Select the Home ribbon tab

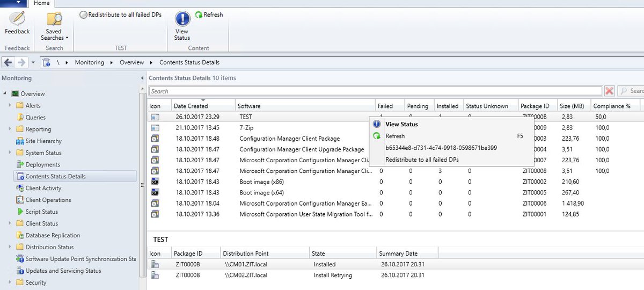[41, 3]
